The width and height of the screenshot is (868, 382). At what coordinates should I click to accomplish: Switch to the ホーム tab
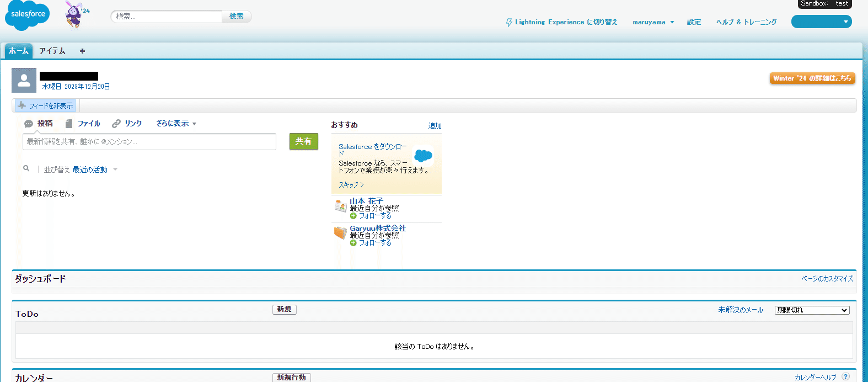pyautogui.click(x=19, y=51)
